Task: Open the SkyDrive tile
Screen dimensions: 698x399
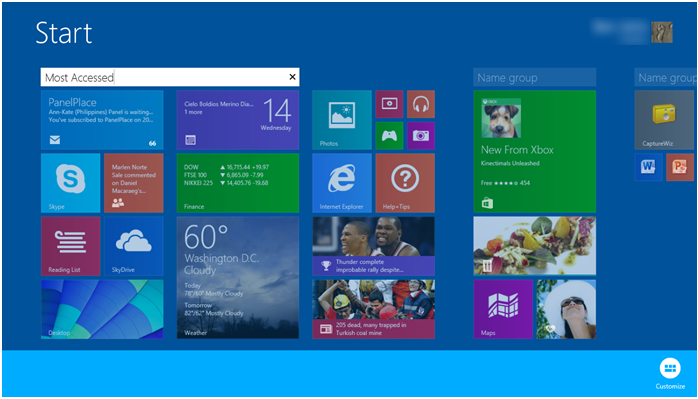Action: 134,246
